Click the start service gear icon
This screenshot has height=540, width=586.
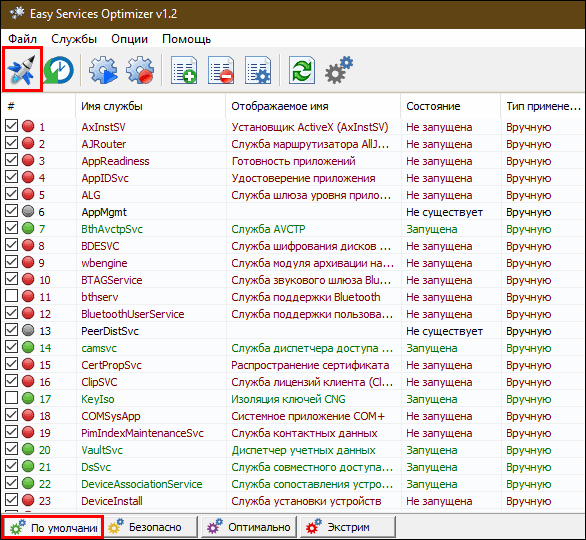103,70
